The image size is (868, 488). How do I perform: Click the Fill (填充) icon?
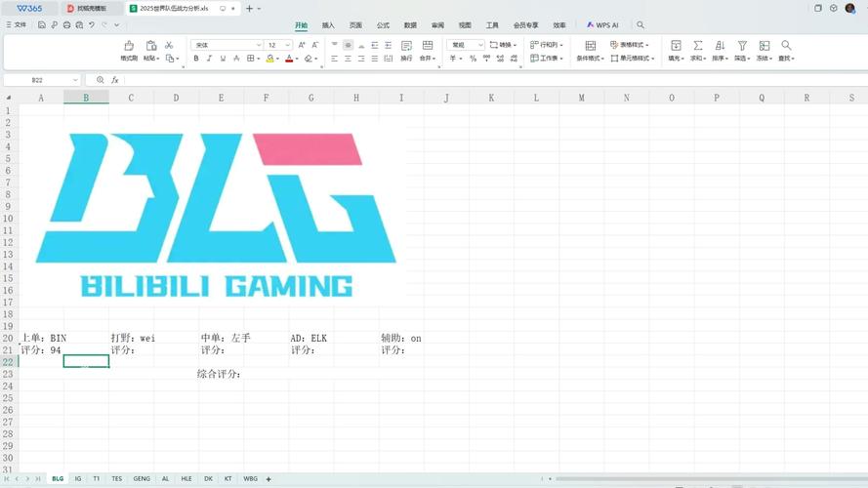(x=676, y=45)
